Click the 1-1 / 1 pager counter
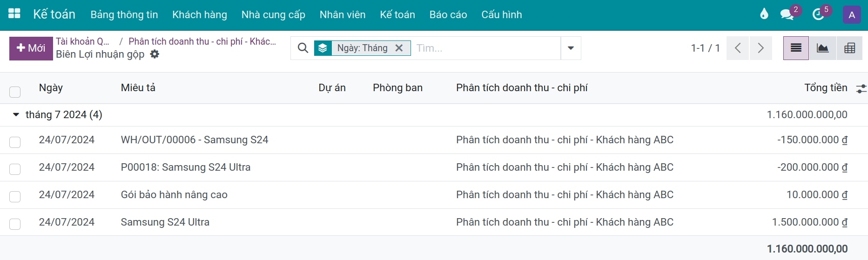 705,48
